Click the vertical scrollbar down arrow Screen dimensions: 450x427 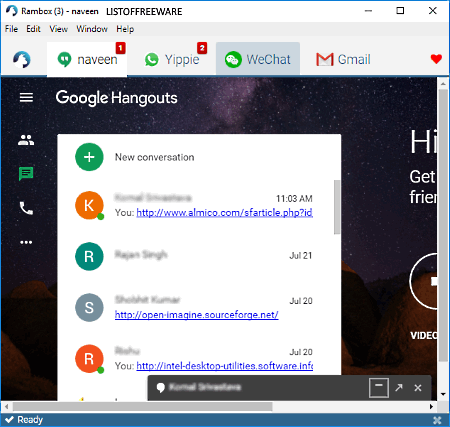point(443,394)
